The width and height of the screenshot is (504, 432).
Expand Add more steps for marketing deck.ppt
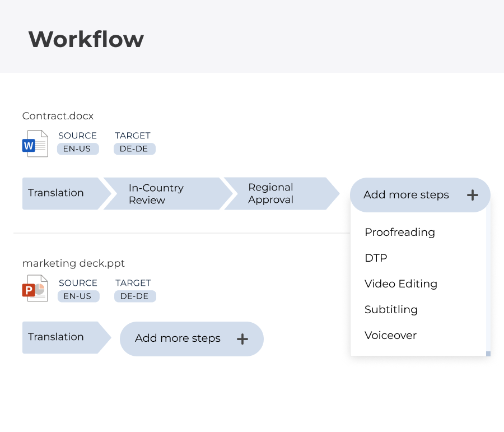pyautogui.click(x=177, y=338)
